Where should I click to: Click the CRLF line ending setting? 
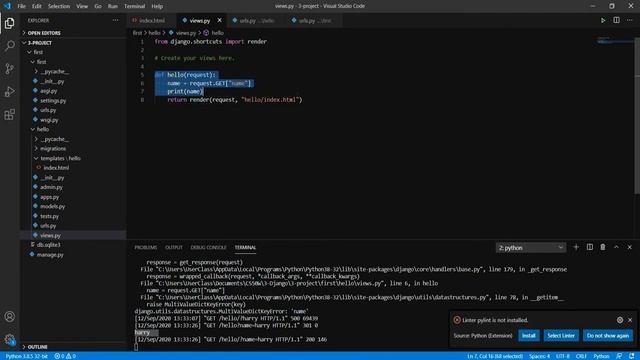pos(581,356)
